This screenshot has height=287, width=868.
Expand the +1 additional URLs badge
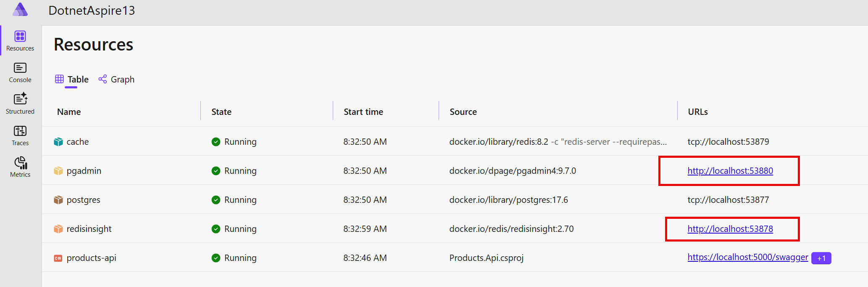(821, 258)
